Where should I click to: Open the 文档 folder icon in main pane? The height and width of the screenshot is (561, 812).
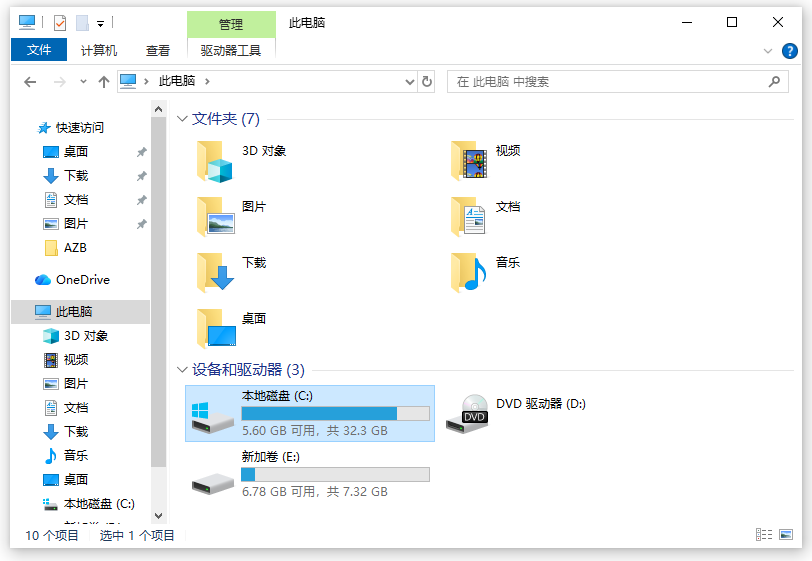point(468,217)
